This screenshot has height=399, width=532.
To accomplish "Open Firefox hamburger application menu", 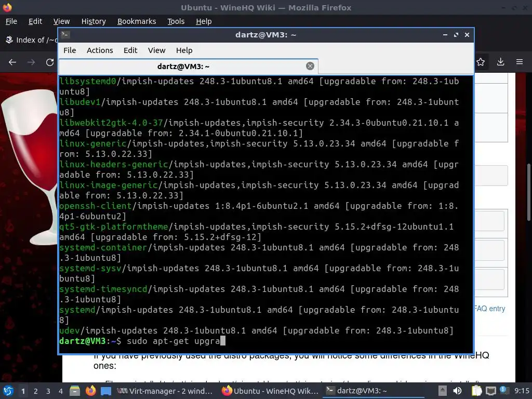I will click(520, 62).
